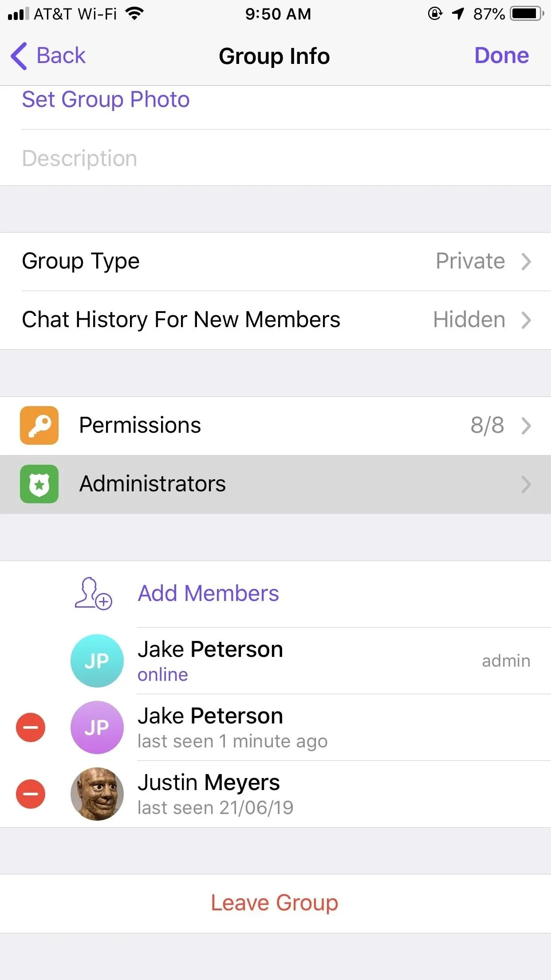Image resolution: width=551 pixels, height=980 pixels.
Task: Tap Leave Group
Action: coord(275,903)
